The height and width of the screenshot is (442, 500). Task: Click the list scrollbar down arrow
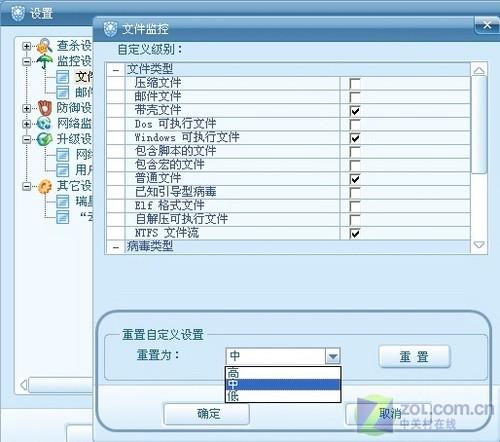point(479,245)
